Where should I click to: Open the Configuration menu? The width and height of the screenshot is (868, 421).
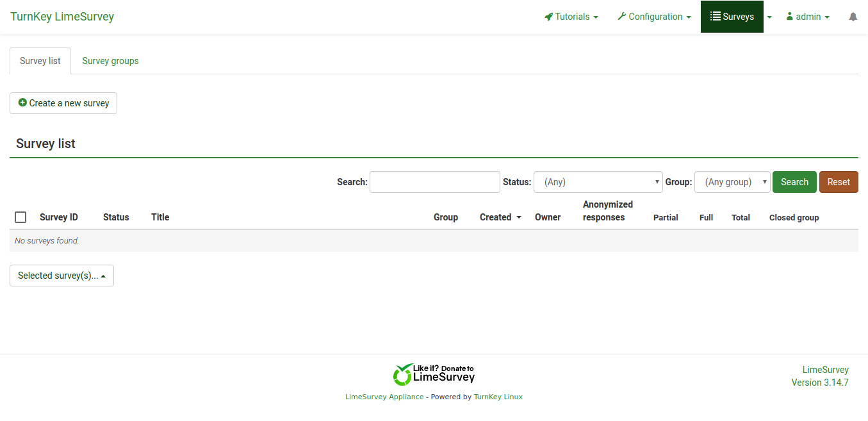click(654, 17)
